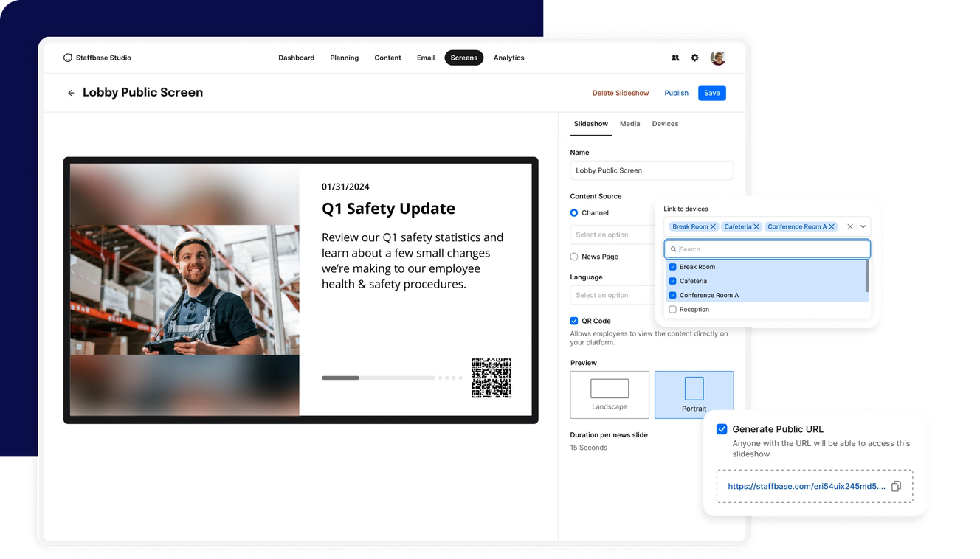980x559 pixels.
Task: Click the Delete Slideshow link
Action: 621,93
